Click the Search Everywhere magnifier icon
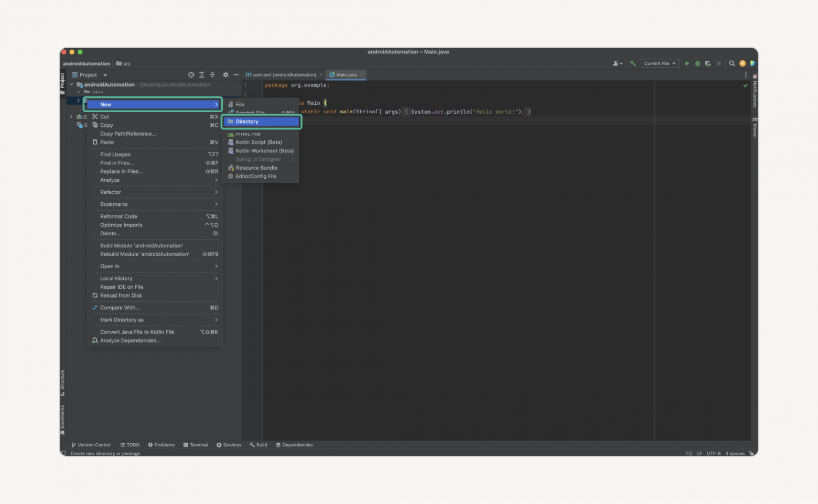 pos(732,63)
